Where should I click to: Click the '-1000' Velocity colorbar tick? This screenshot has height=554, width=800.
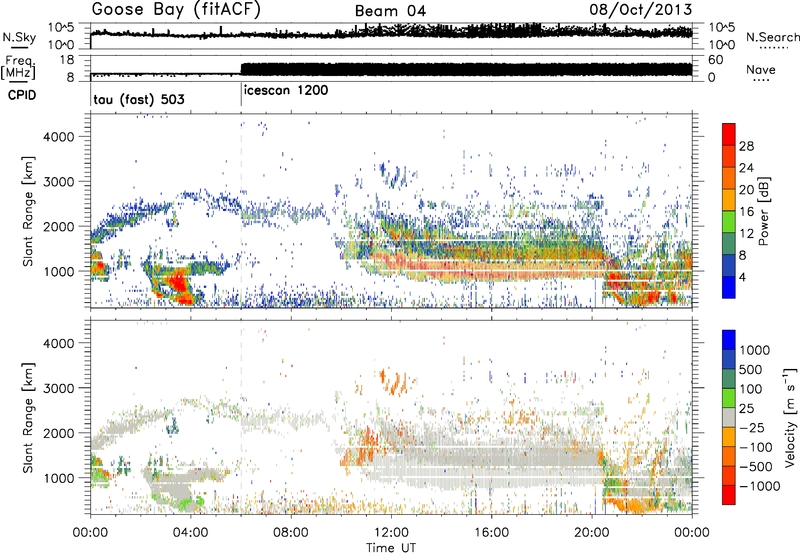(759, 486)
